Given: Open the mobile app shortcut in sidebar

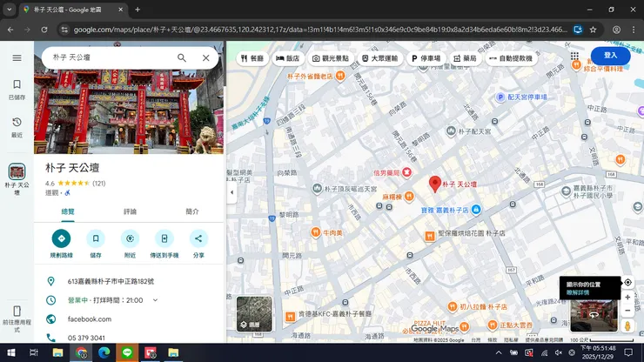Looking at the screenshot, I should pyautogui.click(x=17, y=318).
